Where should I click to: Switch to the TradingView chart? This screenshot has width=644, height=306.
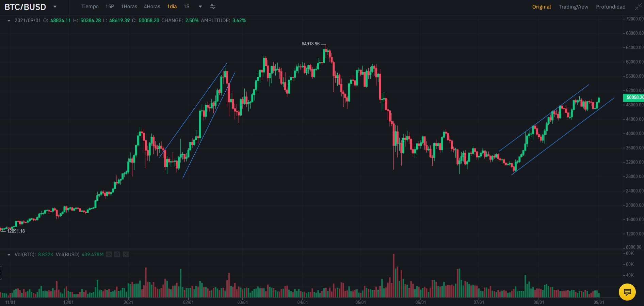(573, 7)
